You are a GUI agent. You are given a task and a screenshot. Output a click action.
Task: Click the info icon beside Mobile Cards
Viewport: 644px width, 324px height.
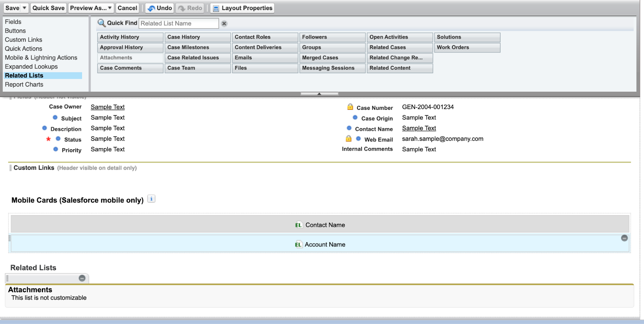pyautogui.click(x=151, y=199)
